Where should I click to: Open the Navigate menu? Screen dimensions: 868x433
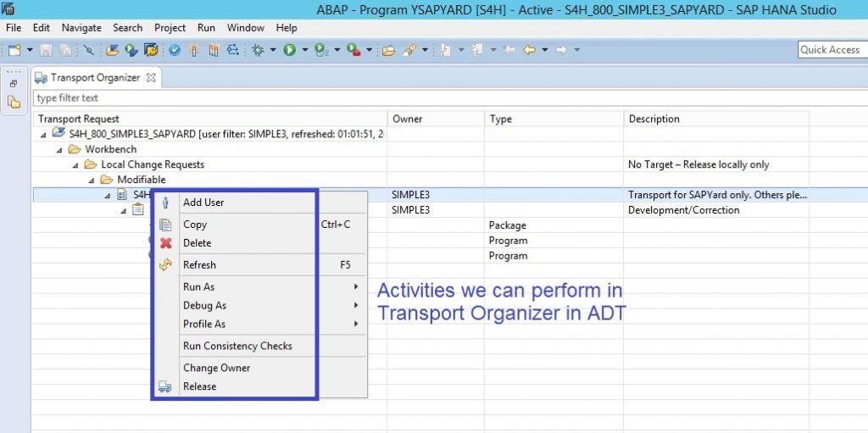click(81, 28)
